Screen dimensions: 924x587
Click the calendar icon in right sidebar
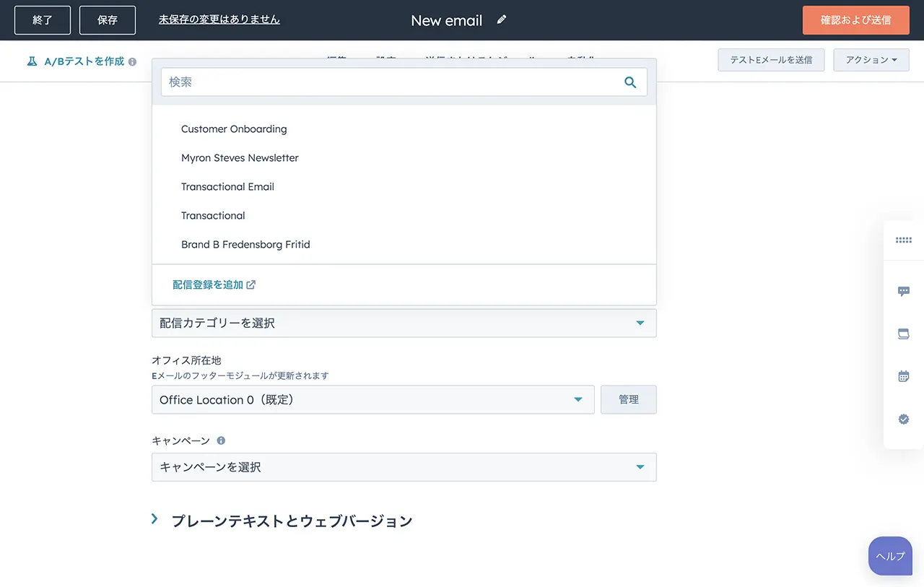click(x=903, y=376)
